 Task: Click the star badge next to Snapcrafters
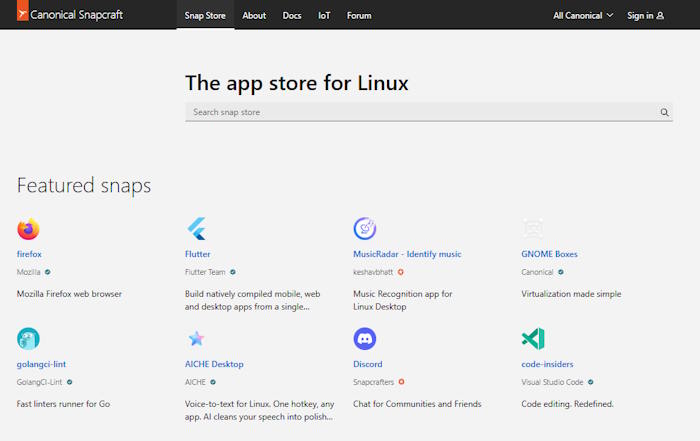pos(401,382)
